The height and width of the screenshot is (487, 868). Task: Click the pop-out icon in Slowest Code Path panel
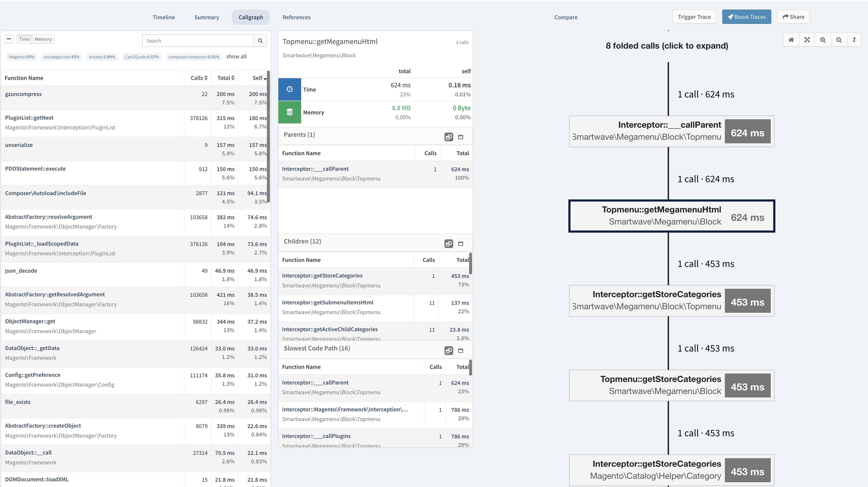tap(449, 351)
